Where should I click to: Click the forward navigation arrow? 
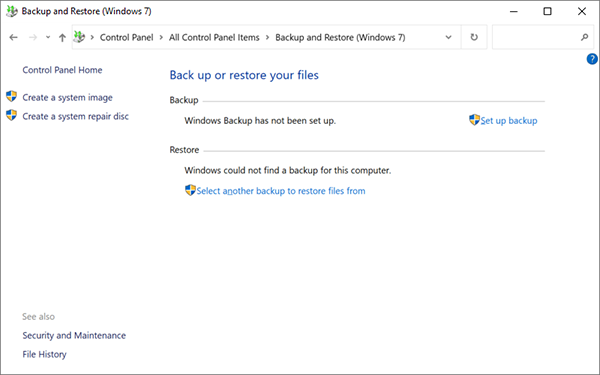[x=33, y=38]
